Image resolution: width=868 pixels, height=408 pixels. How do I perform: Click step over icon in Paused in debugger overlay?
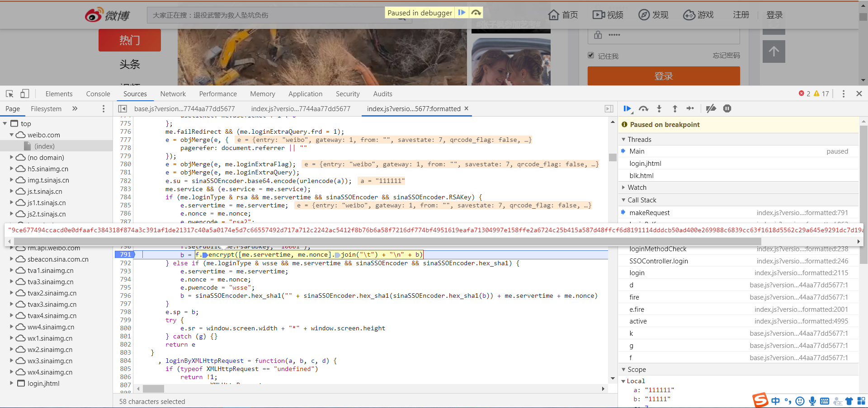point(476,13)
